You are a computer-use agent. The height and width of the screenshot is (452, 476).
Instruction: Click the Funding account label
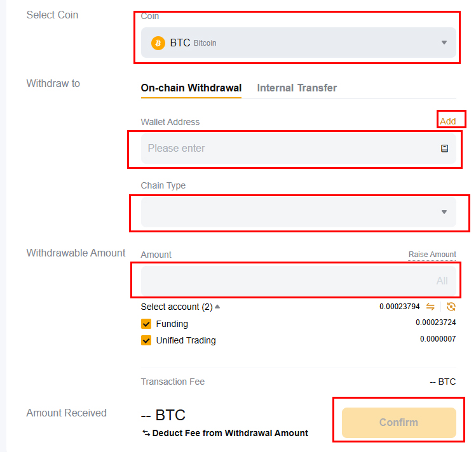point(172,324)
